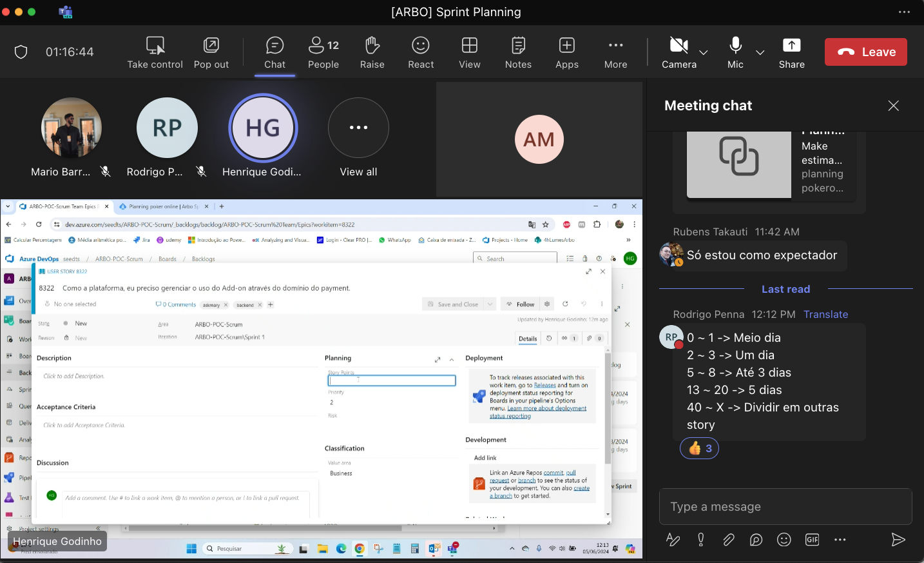Translate Rodrigo Penna's message
The height and width of the screenshot is (563, 924).
coord(825,314)
